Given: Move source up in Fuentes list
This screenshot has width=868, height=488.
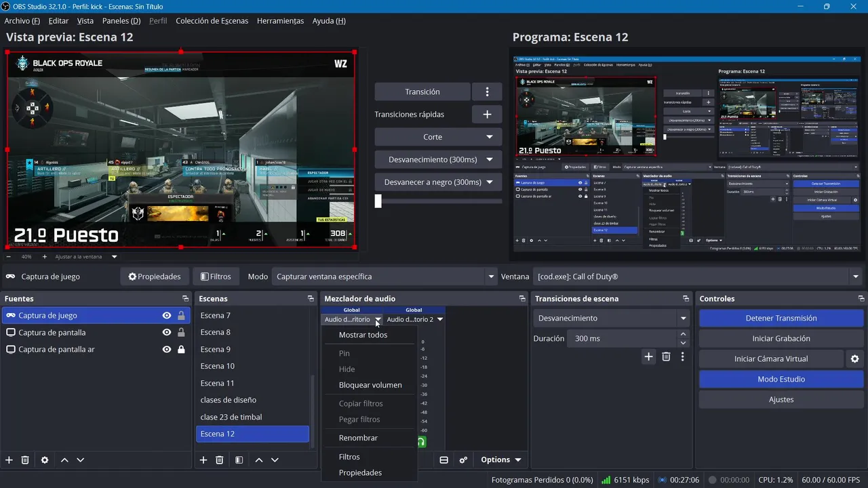Looking at the screenshot, I should click(64, 460).
